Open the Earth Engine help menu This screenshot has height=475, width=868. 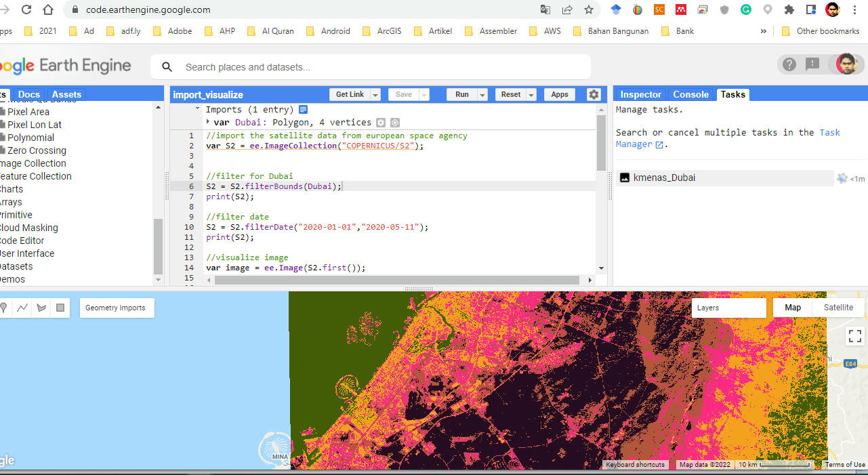[x=789, y=64]
